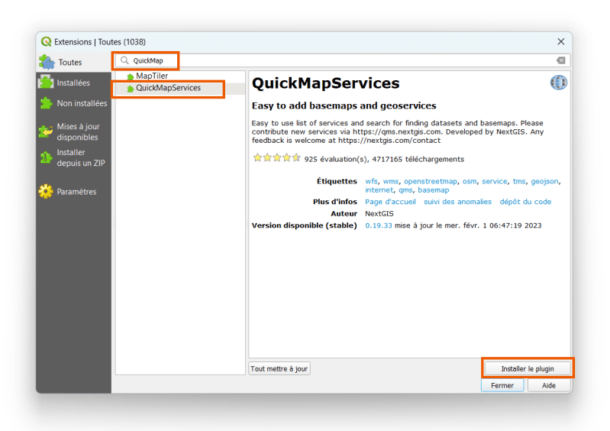Open the Installées tab
The width and height of the screenshot is (610, 431).
tap(74, 82)
